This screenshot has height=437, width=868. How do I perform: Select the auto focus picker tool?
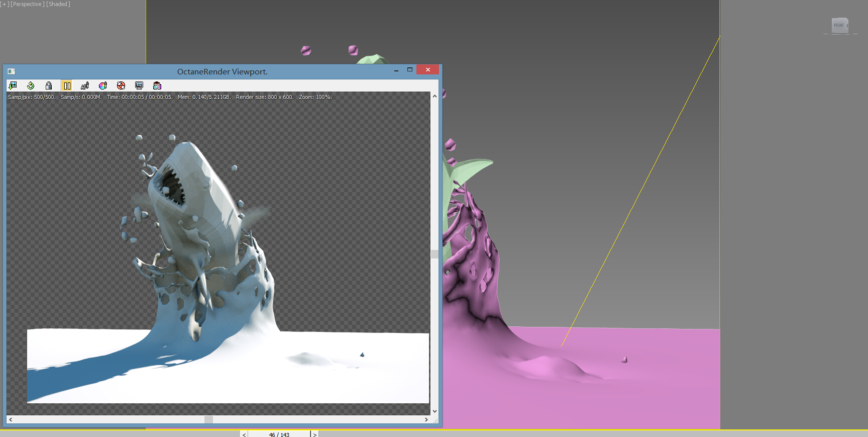85,85
